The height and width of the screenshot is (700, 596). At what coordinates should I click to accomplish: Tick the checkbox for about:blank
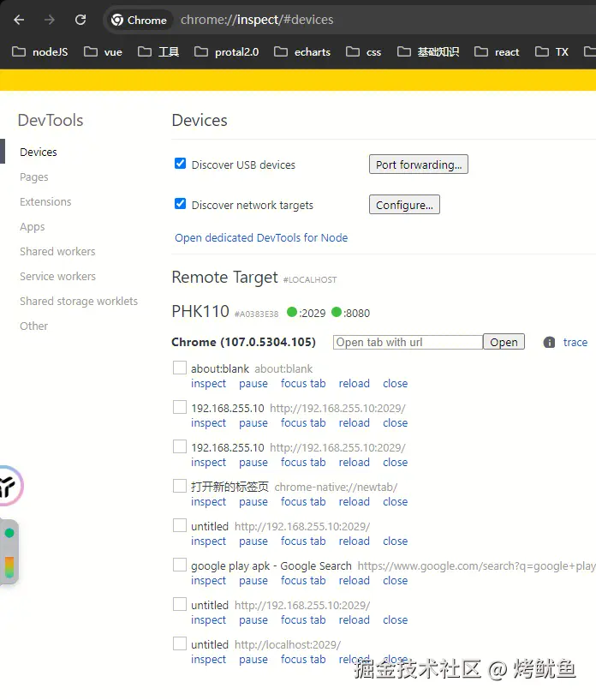pyautogui.click(x=180, y=368)
